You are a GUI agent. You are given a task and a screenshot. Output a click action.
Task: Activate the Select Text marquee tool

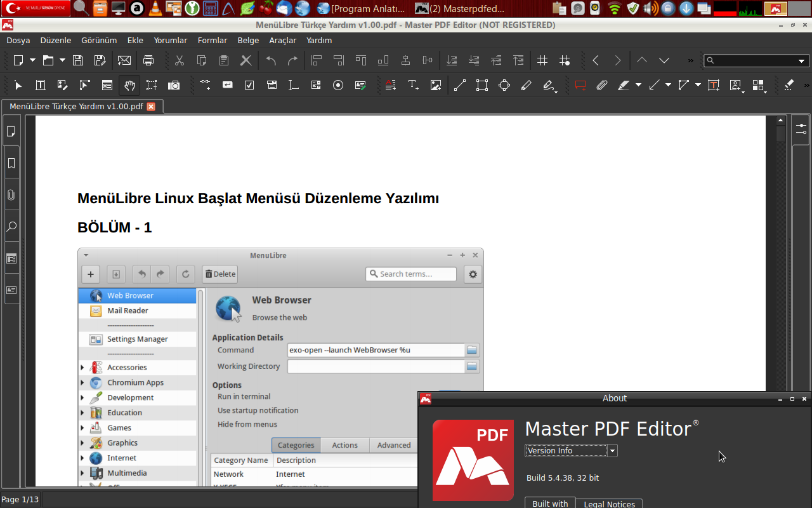click(151, 85)
